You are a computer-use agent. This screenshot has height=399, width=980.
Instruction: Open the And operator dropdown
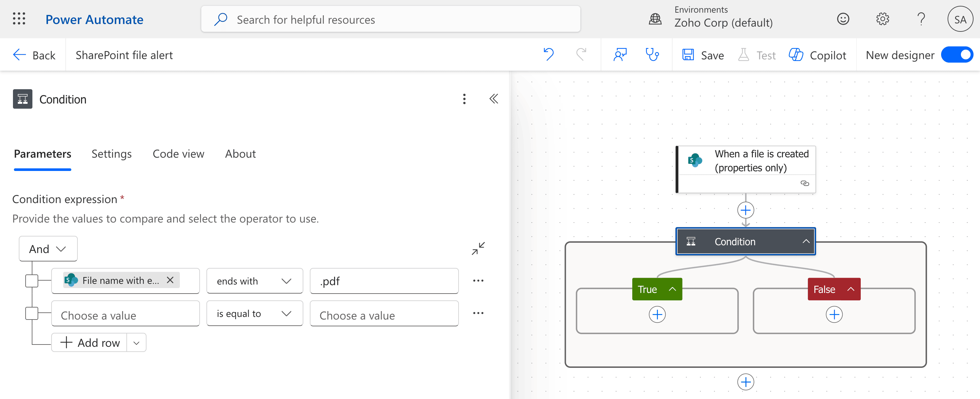click(x=48, y=248)
